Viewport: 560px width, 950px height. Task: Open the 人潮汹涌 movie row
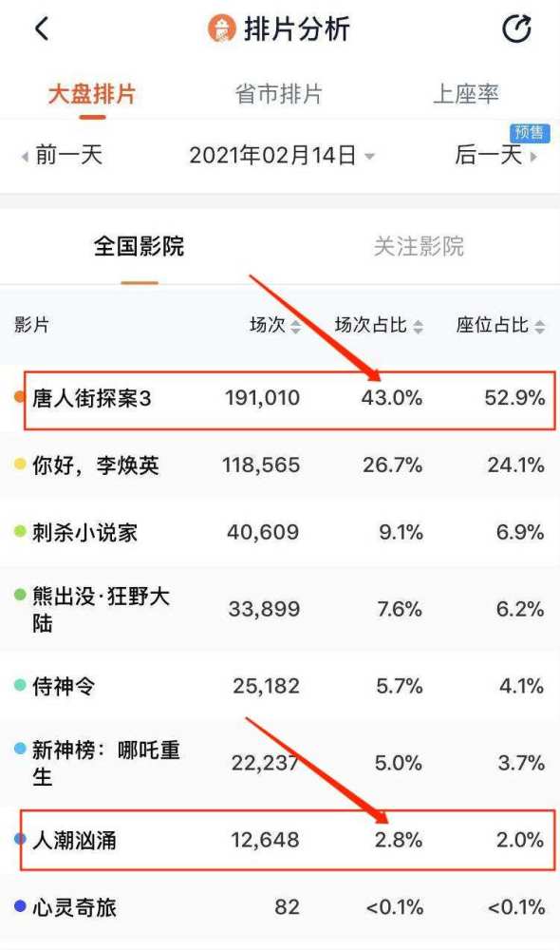pyautogui.click(x=280, y=840)
